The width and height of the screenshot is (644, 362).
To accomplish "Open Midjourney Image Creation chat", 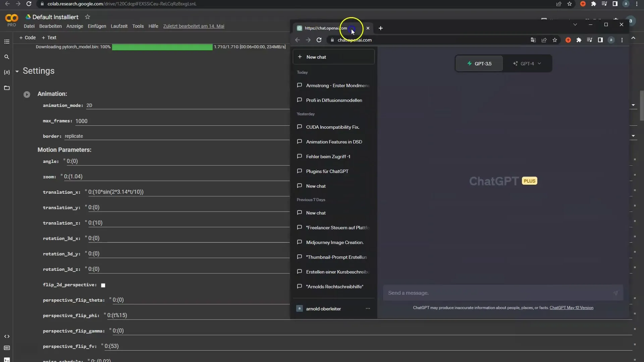I will click(334, 242).
